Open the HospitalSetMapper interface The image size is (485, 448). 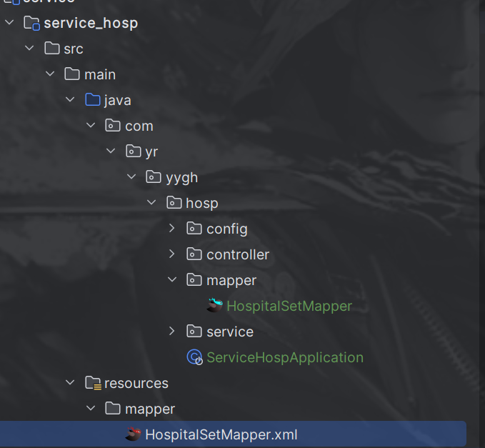[x=289, y=306]
